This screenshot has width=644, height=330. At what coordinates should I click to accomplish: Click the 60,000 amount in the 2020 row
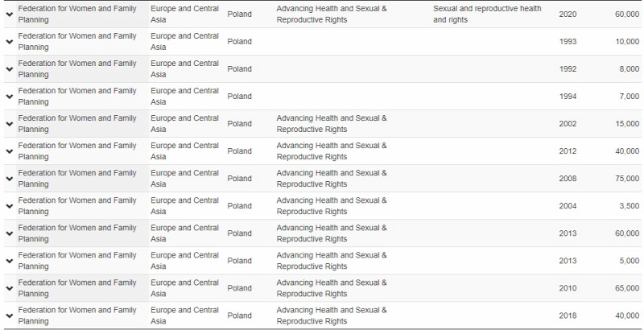pyautogui.click(x=627, y=14)
